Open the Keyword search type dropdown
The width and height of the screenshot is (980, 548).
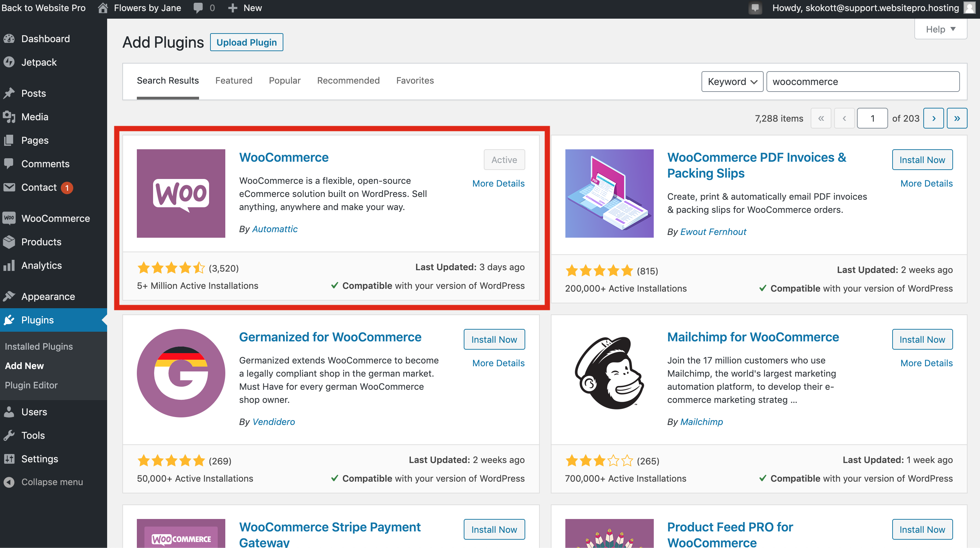click(732, 82)
